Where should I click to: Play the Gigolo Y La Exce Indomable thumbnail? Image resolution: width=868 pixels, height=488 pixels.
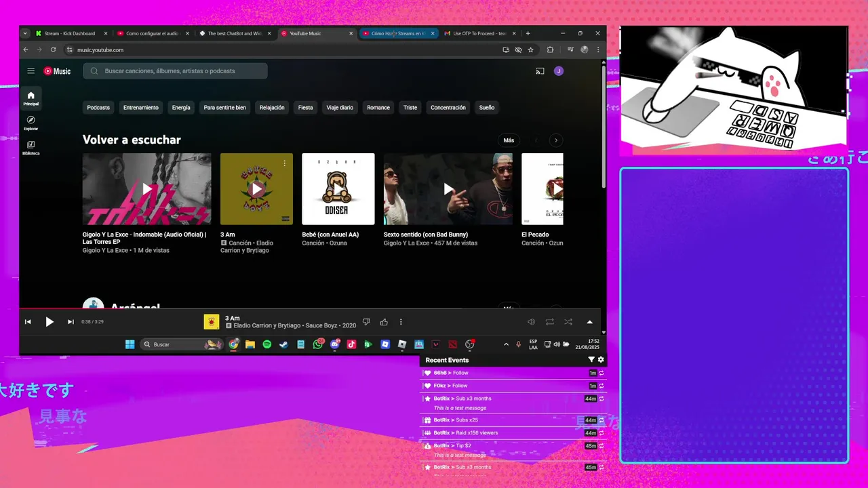pyautogui.click(x=147, y=189)
